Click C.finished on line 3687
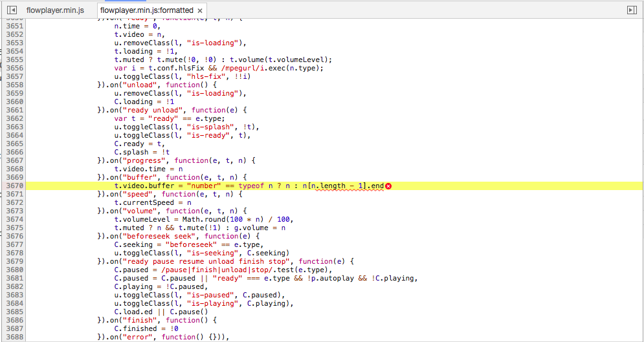Viewport: 644px width, 342px height. (135, 329)
